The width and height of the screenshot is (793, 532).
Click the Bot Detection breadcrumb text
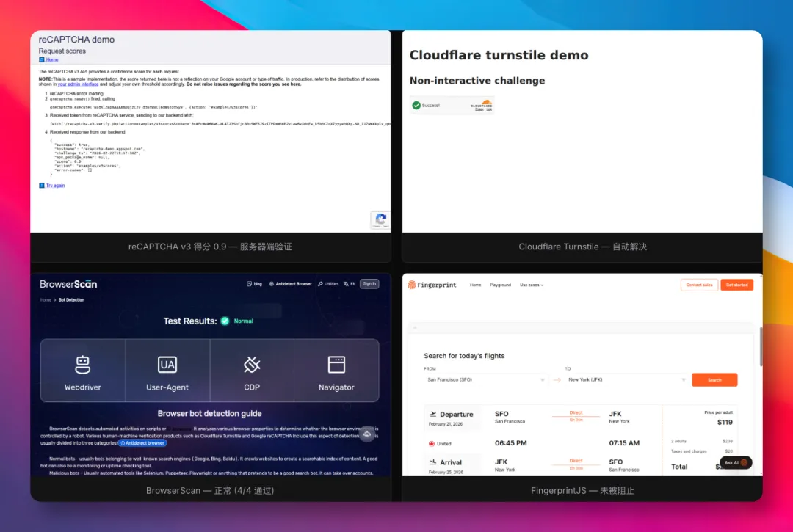pyautogui.click(x=71, y=300)
